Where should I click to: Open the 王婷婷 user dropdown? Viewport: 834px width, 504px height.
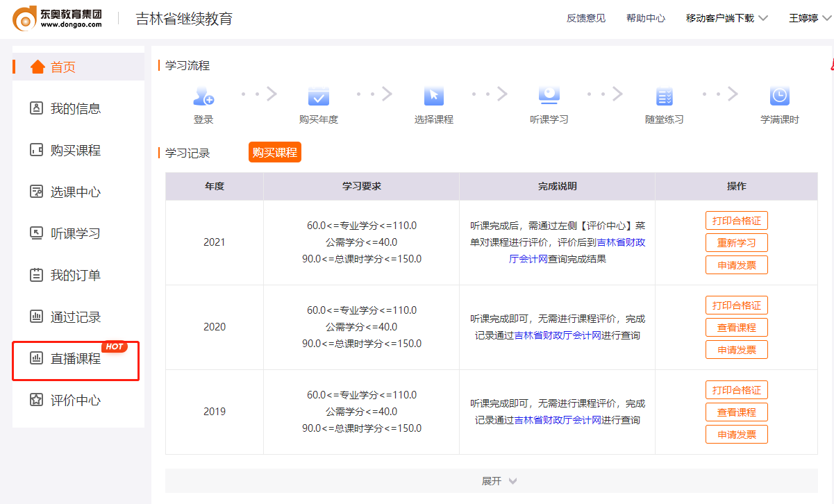tap(810, 18)
